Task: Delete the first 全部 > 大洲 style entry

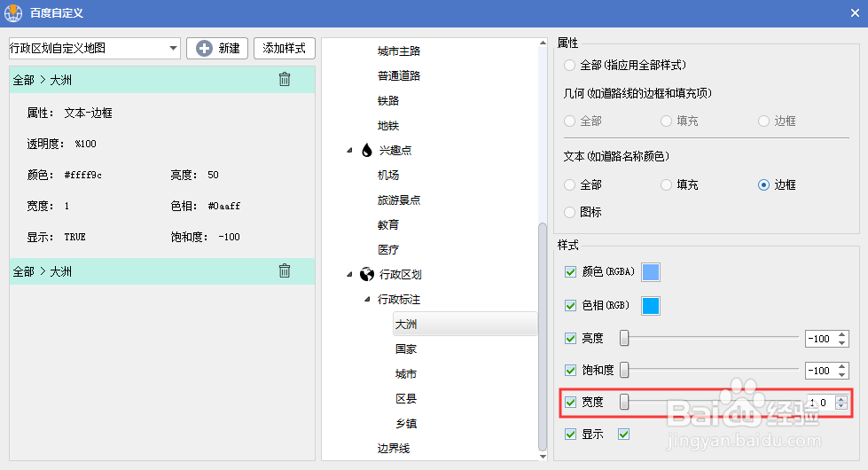Action: (x=285, y=79)
